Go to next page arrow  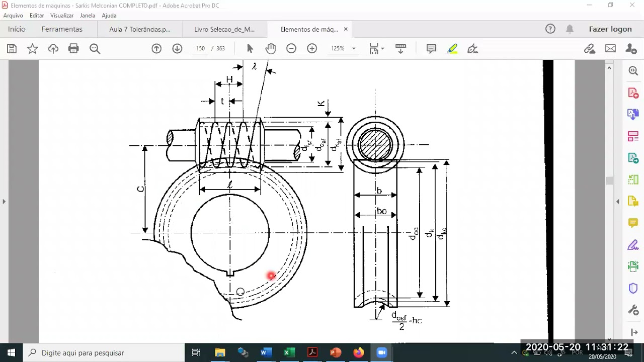[x=177, y=49]
